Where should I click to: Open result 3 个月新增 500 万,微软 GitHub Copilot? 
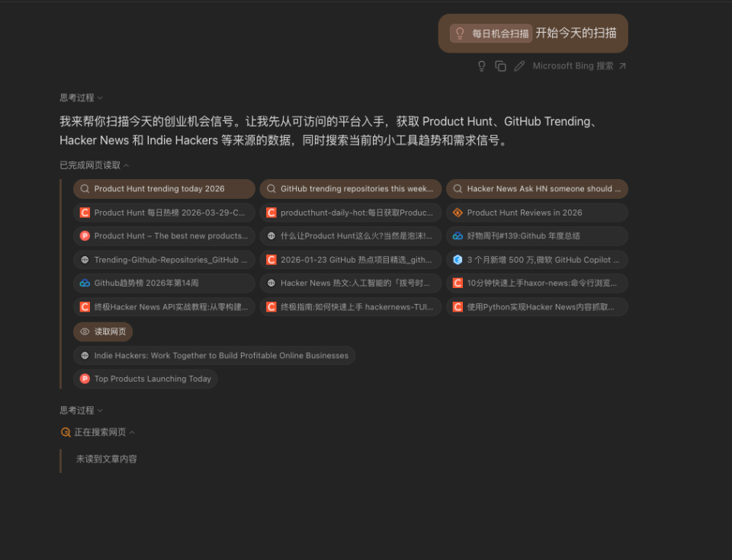click(x=537, y=260)
